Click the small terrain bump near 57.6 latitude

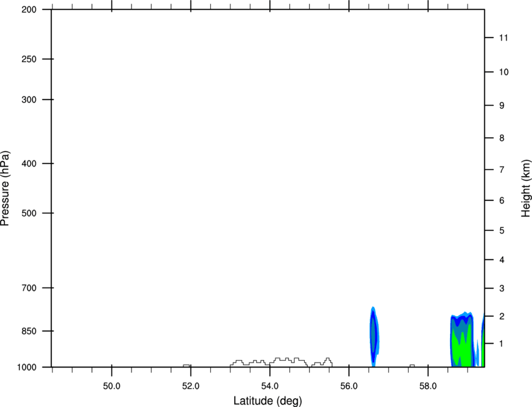point(412,366)
